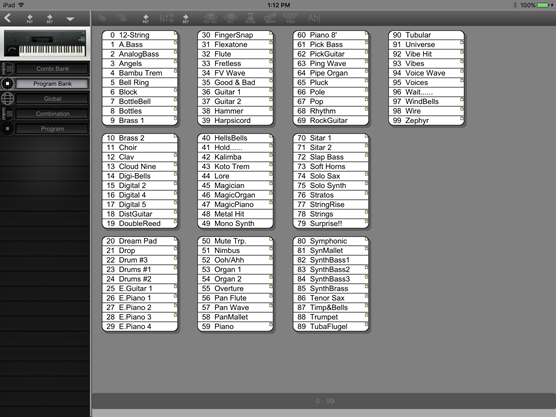
Task: Select program 90 Tubular
Action: [x=427, y=35]
